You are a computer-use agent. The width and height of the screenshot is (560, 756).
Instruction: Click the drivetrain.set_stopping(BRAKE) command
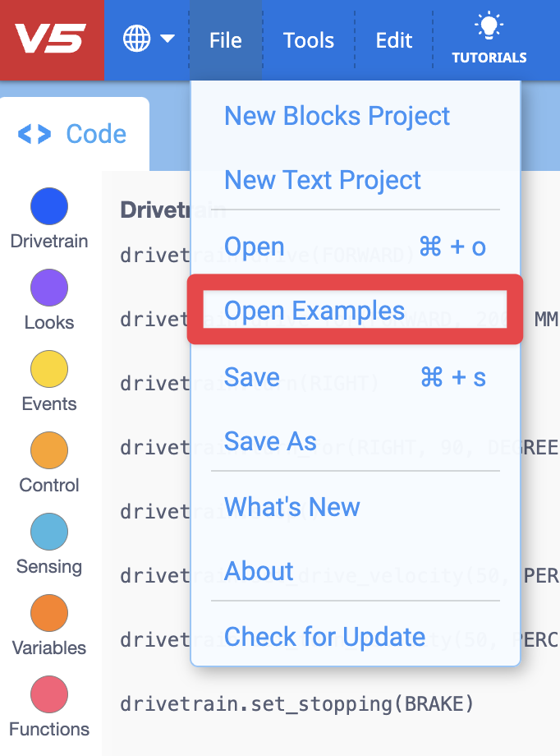296,704
